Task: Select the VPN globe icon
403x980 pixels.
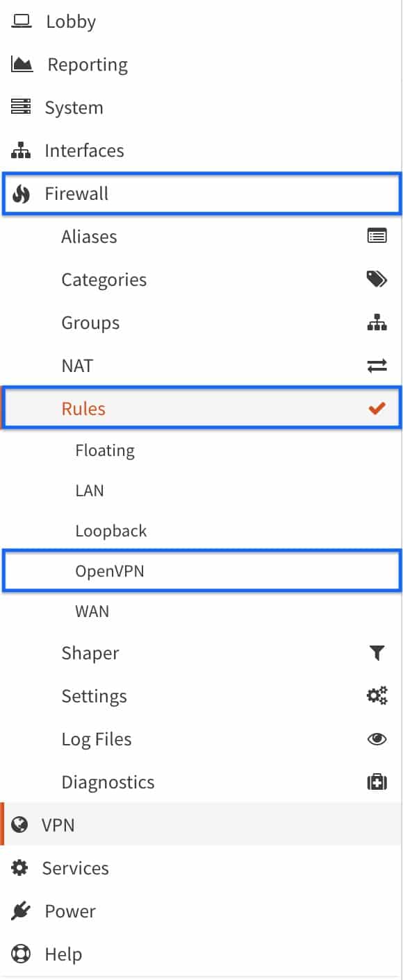Action: coord(19,825)
